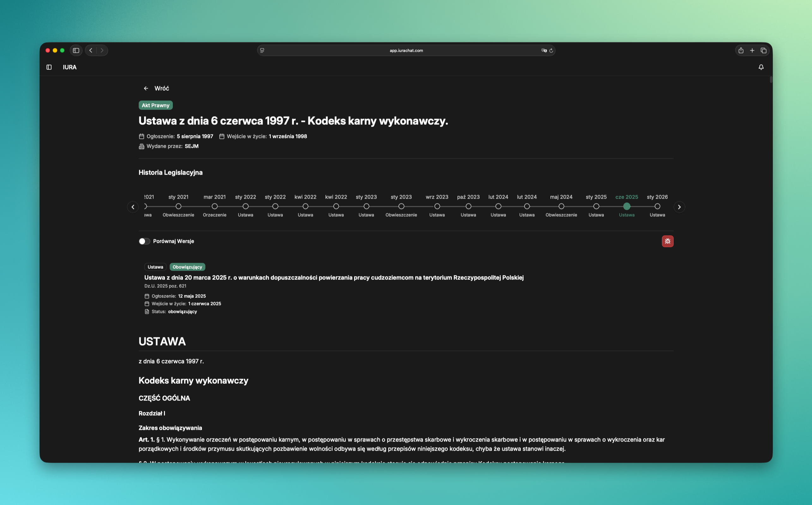Reload the page in address bar

pos(551,51)
